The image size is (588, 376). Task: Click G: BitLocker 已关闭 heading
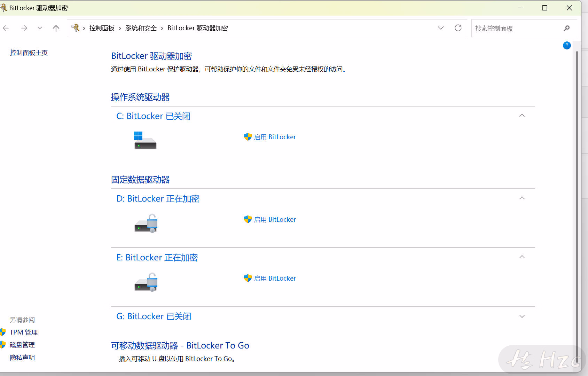click(x=154, y=316)
